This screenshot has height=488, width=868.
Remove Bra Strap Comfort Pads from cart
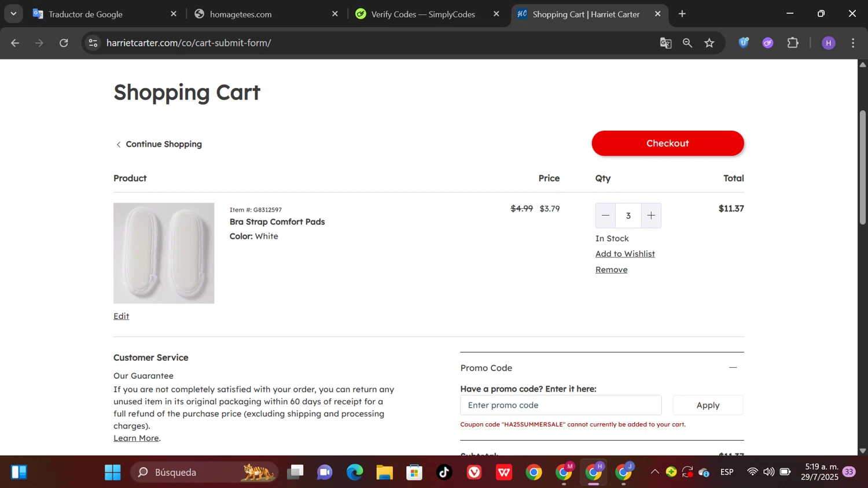611,269
